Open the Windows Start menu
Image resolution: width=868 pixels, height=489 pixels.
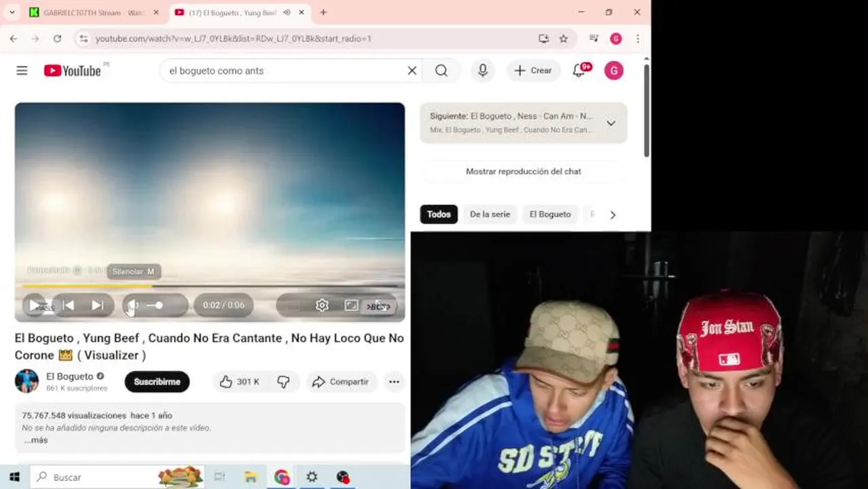click(x=14, y=477)
